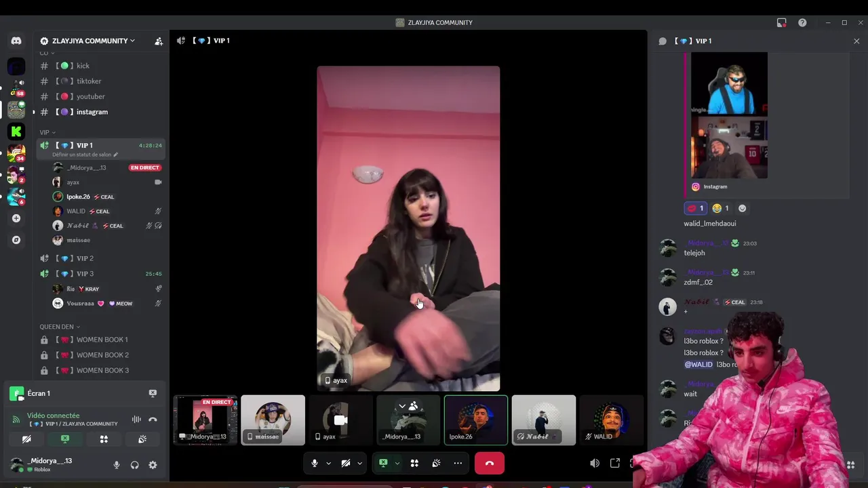
Task: Open the server with 58 notifications
Action: (16, 87)
